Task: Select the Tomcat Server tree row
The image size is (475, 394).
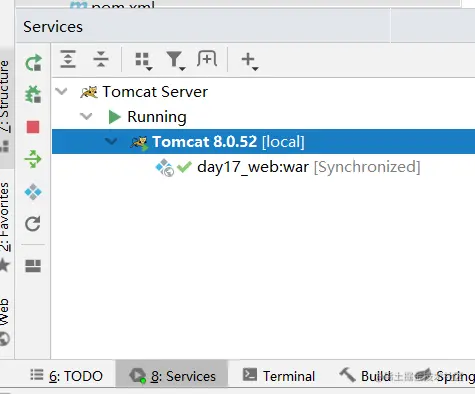Action: (x=263, y=92)
